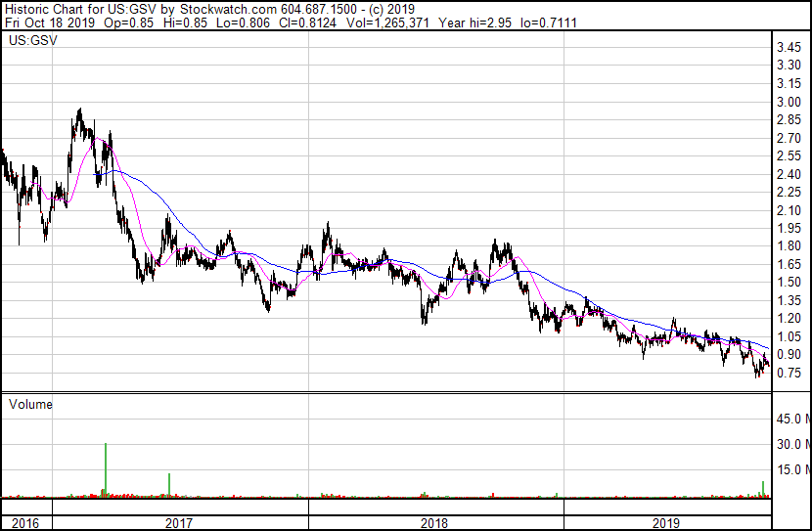Image resolution: width=812 pixels, height=531 pixels.
Task: Click the 3.30 price axis value
Action: tap(789, 66)
